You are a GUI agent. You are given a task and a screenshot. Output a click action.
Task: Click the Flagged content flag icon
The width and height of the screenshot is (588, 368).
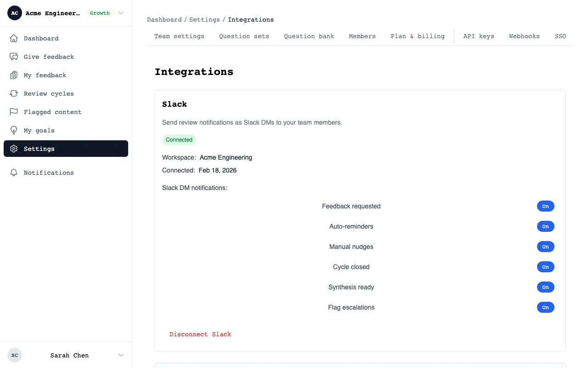coord(14,112)
